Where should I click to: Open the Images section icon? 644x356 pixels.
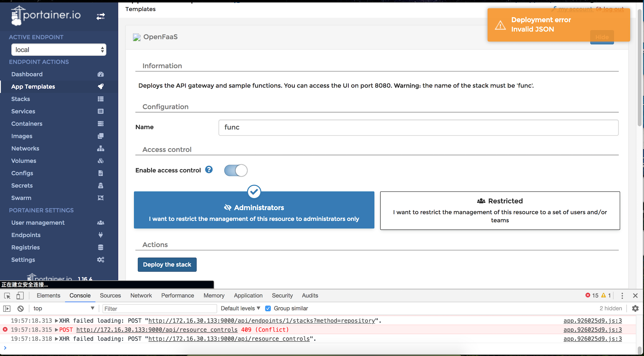pos(100,136)
